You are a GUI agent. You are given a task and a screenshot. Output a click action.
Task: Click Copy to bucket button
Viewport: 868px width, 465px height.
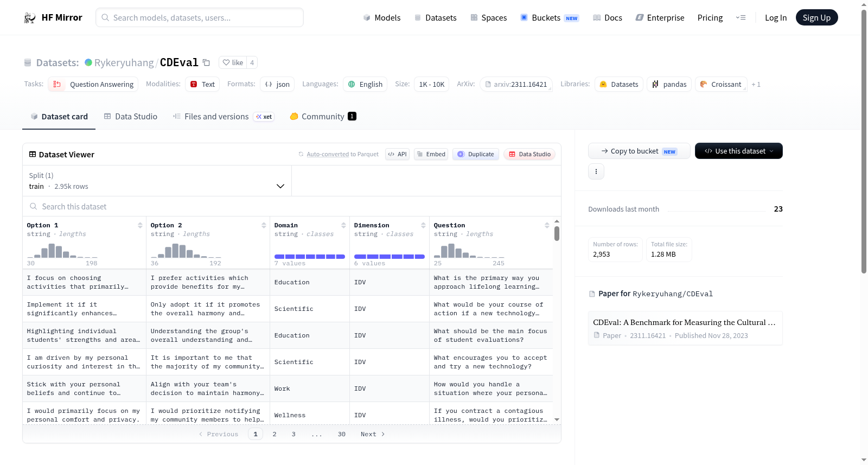pyautogui.click(x=639, y=151)
